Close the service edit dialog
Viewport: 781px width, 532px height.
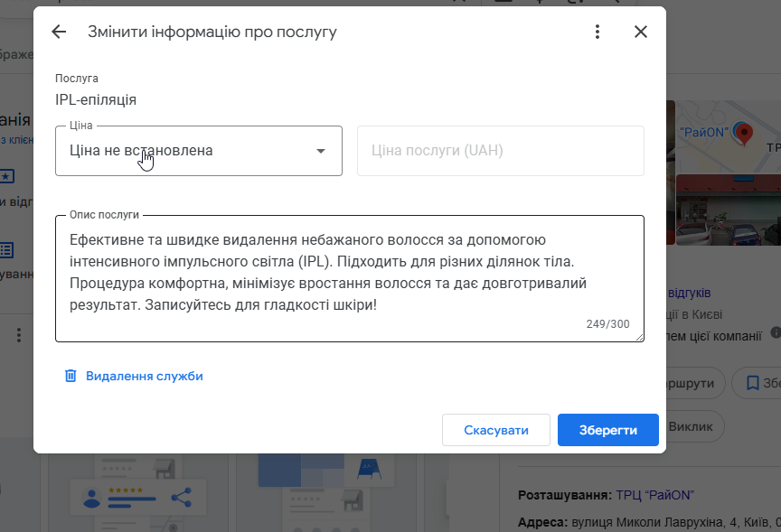click(641, 32)
